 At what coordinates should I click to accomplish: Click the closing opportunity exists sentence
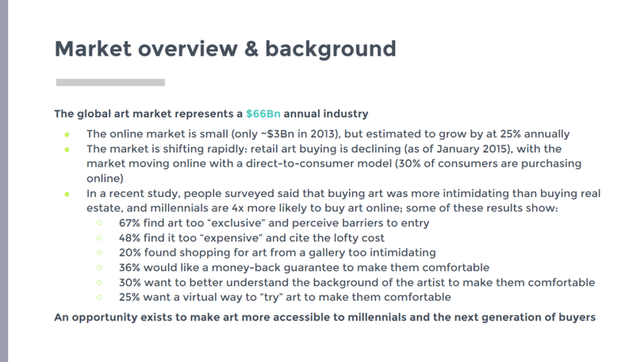tap(325, 317)
